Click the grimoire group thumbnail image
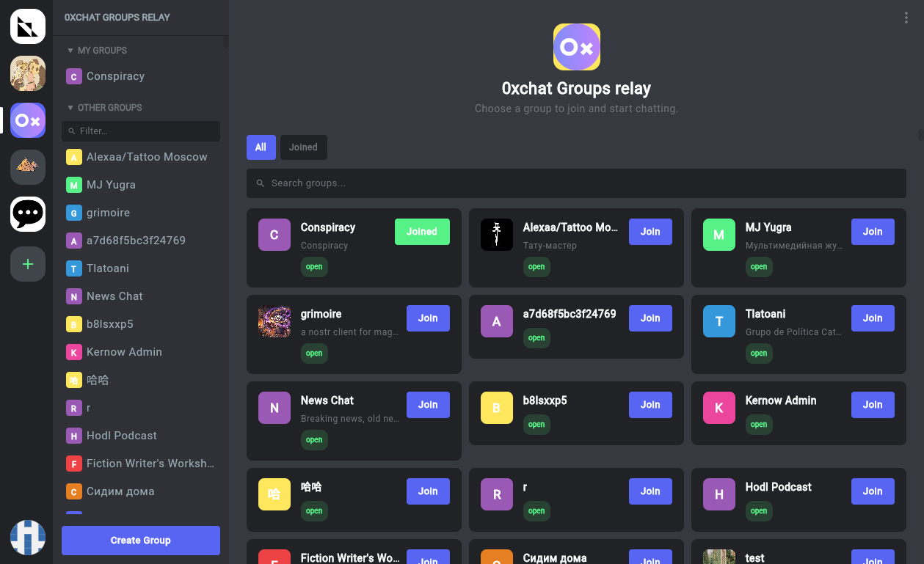924x564 pixels. point(274,321)
